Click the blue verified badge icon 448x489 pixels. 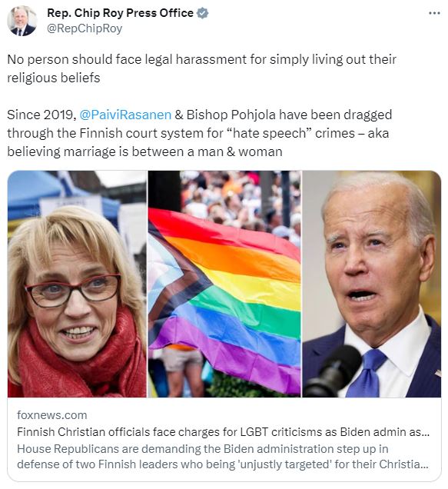point(203,13)
